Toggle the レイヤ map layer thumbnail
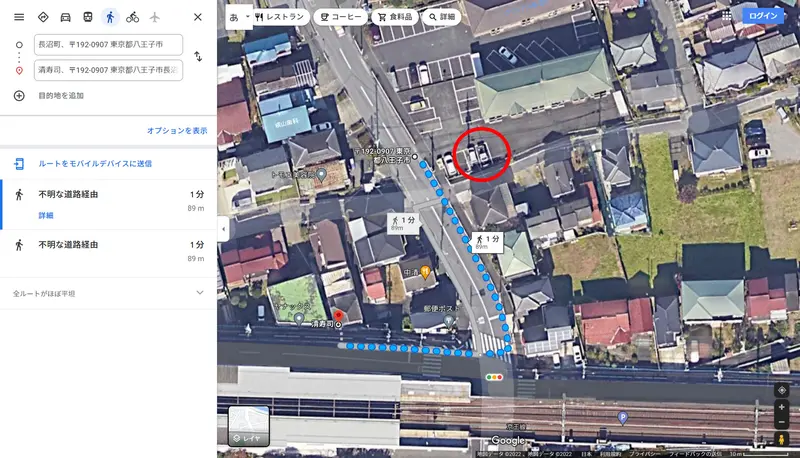The height and width of the screenshot is (458, 800). [248, 425]
